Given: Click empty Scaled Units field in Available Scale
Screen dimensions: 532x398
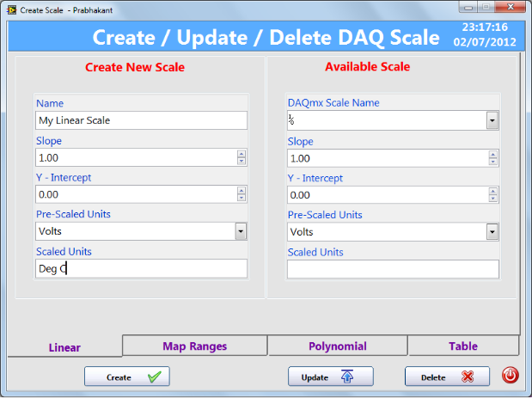Looking at the screenshot, I should click(x=393, y=269).
